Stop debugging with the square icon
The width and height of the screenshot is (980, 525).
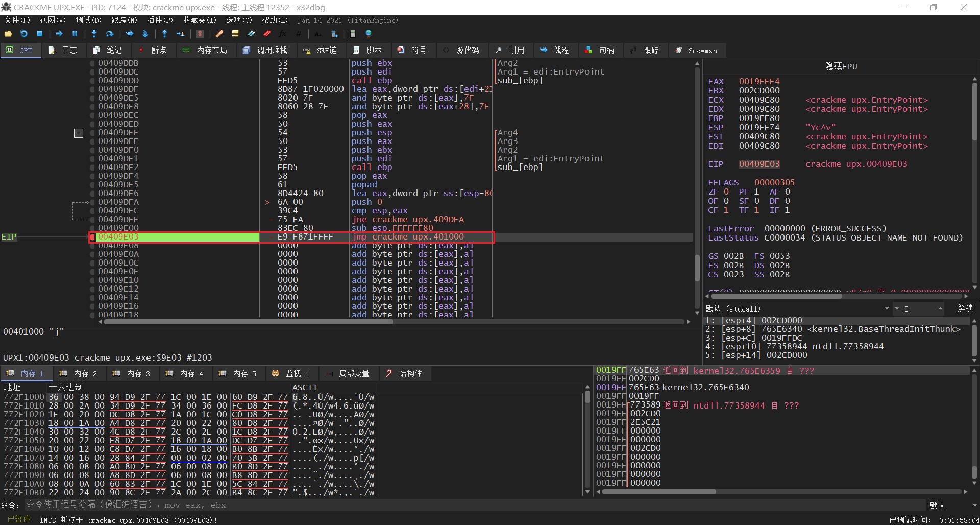coord(40,34)
